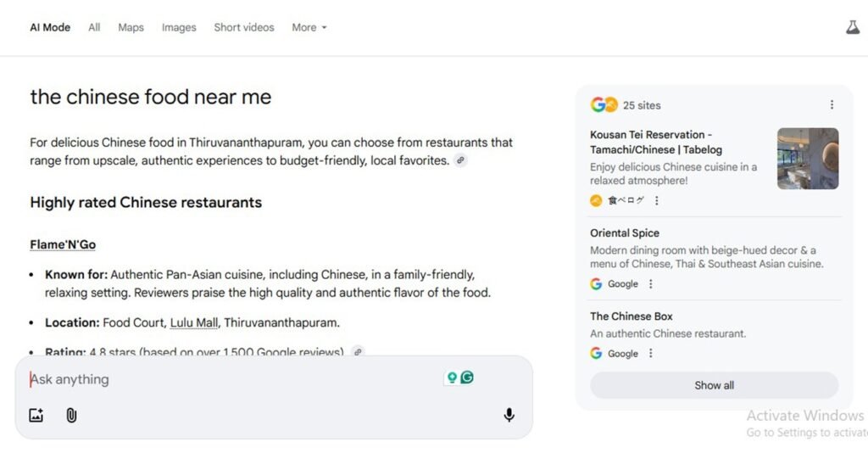Click the Ask anything input field
868x459 pixels.
[x=229, y=379]
